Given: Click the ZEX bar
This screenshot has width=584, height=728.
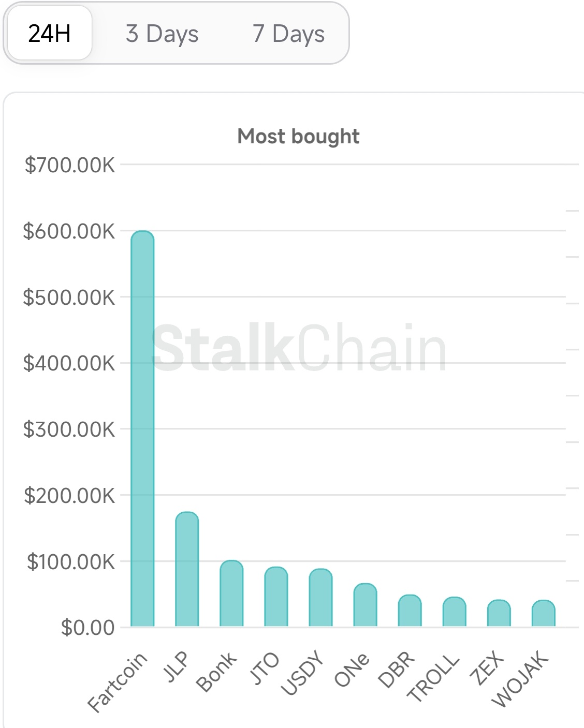Looking at the screenshot, I should pyautogui.click(x=499, y=613).
